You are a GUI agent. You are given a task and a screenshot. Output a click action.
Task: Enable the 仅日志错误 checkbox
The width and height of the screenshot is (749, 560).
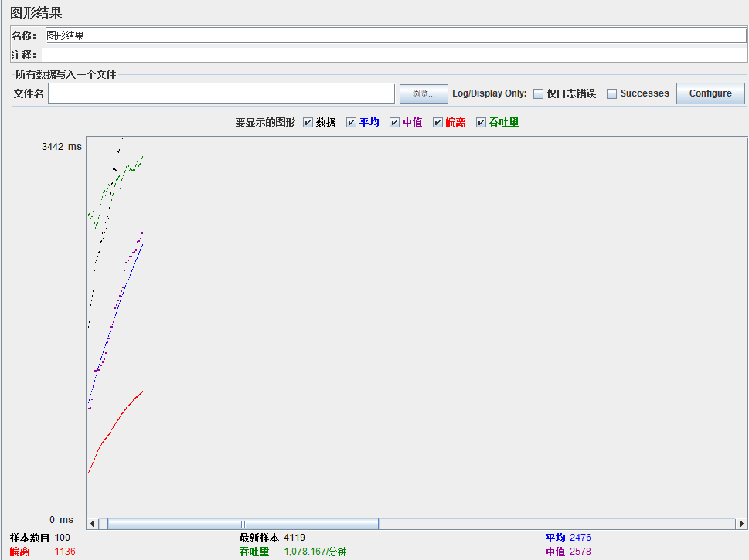(x=538, y=93)
